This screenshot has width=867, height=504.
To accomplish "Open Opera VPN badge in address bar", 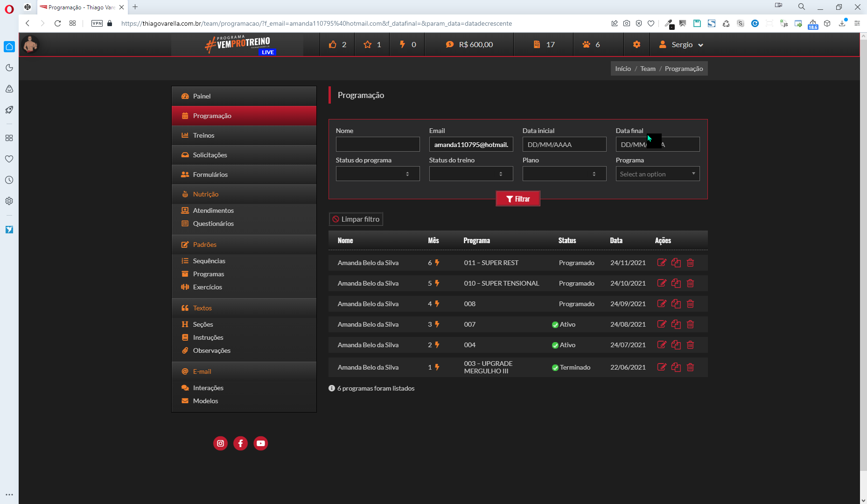I will [x=97, y=23].
